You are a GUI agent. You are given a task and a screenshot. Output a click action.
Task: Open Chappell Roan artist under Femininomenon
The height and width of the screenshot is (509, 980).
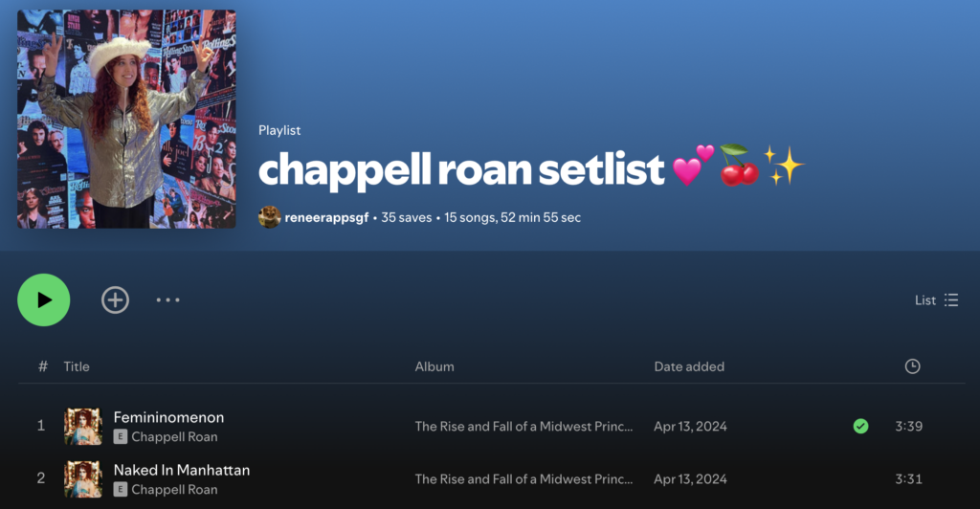click(174, 436)
